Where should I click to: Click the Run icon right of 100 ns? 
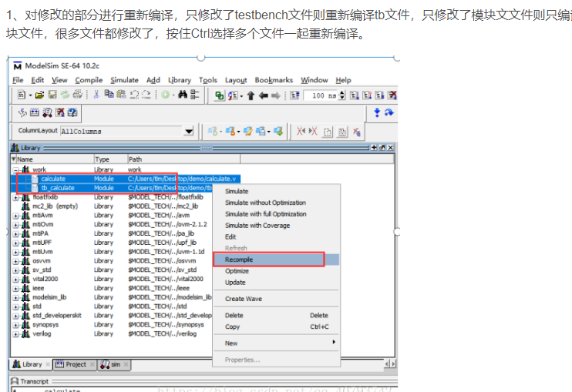coord(354,95)
